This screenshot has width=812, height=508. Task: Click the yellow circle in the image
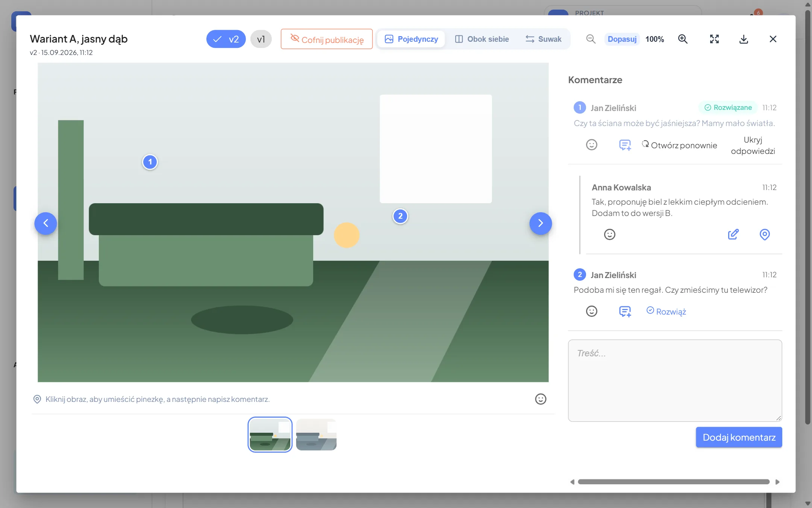pyautogui.click(x=347, y=235)
